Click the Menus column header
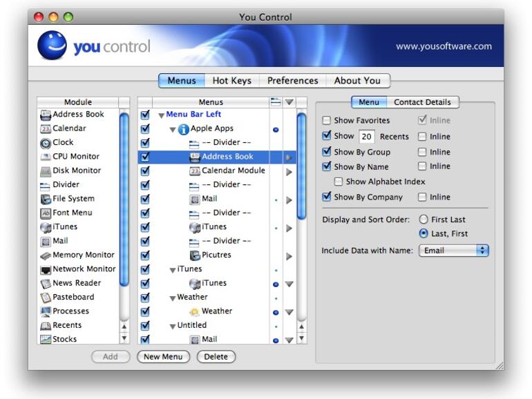This screenshot has height=399, width=532. click(211, 102)
